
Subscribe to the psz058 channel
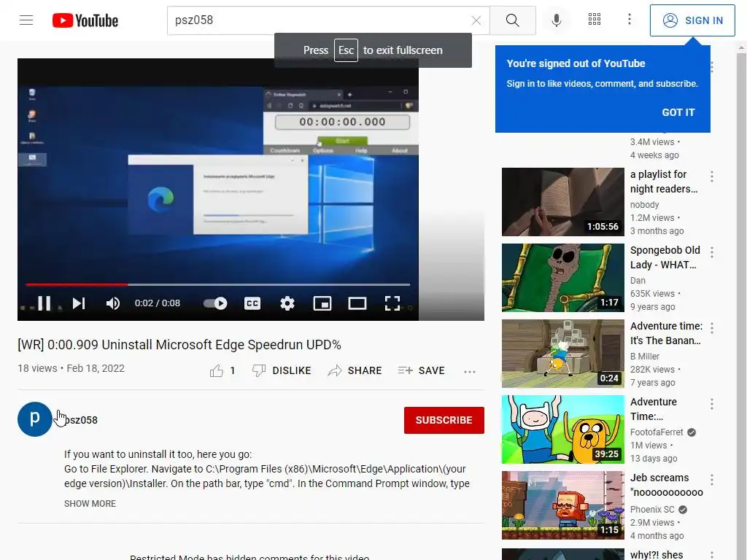pyautogui.click(x=444, y=420)
